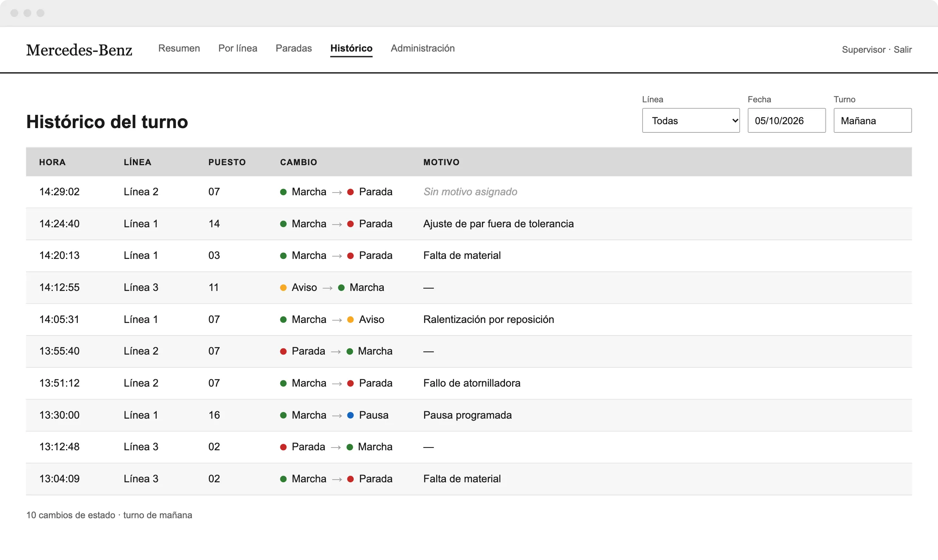Click 'Ralentización por reposición' motivo
Viewport: 938px width, 560px height.
[489, 319]
